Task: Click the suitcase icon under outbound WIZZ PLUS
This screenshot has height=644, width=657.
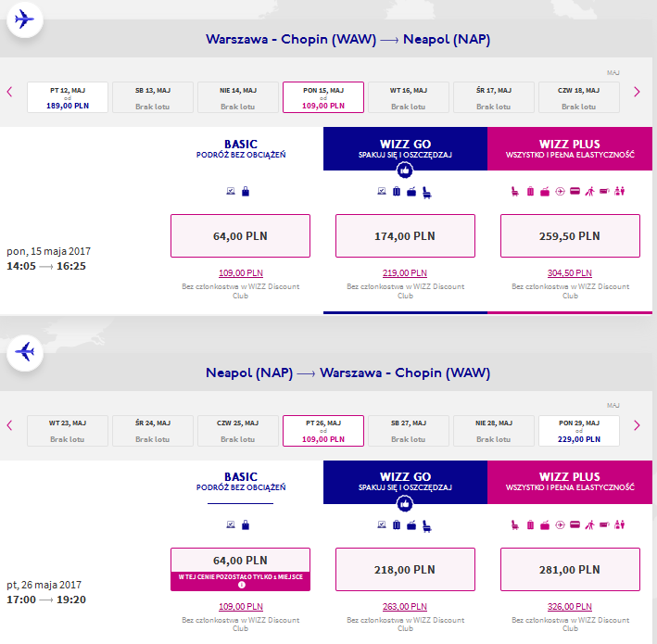Action: coord(530,192)
